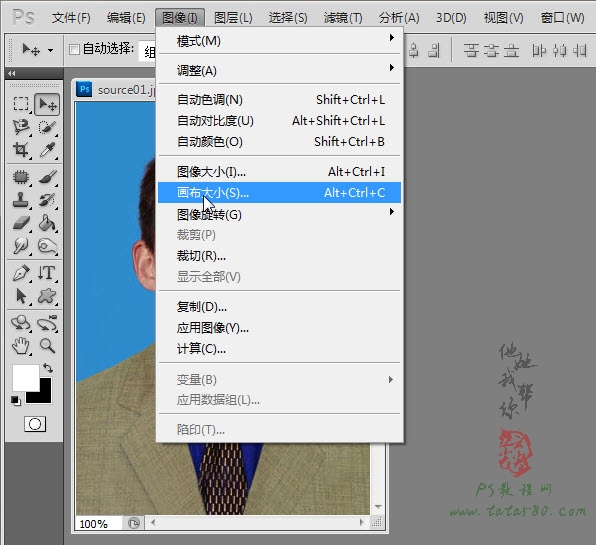Image resolution: width=596 pixels, height=545 pixels.
Task: Swap foreground and background colors
Action: pos(48,368)
